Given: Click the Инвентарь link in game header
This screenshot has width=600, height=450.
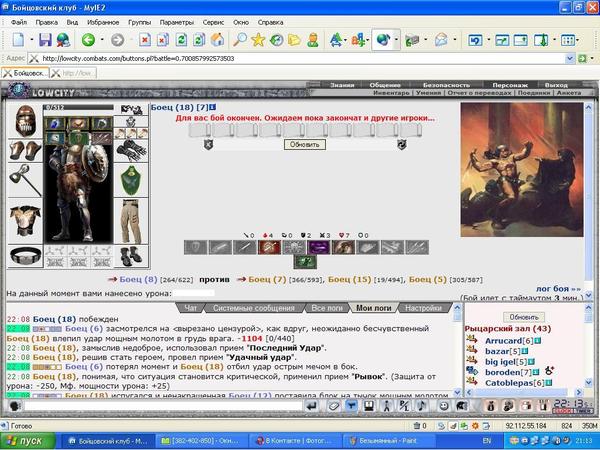Looking at the screenshot, I should coord(391,93).
